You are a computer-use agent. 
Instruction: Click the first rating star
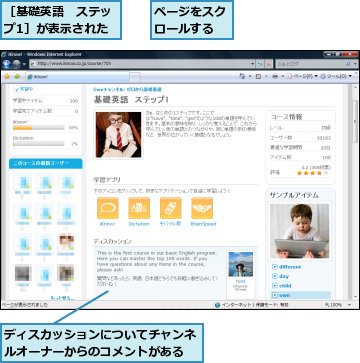pyautogui.click(x=299, y=173)
